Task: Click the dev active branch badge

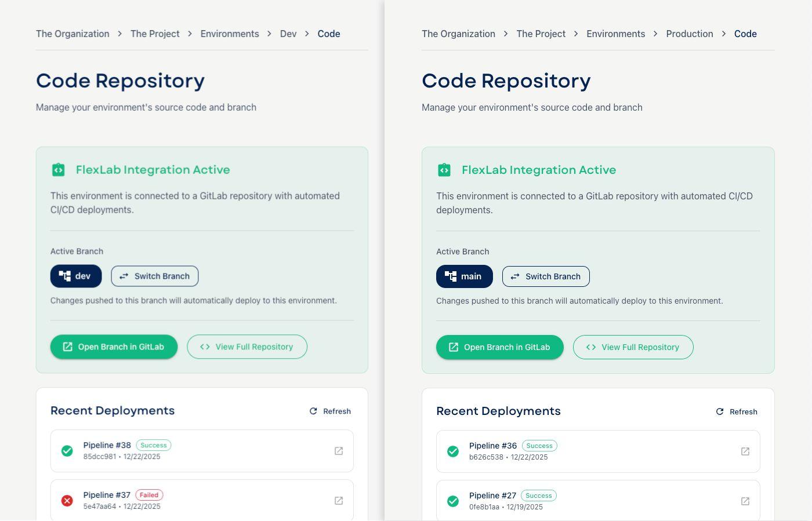Action: [x=76, y=276]
